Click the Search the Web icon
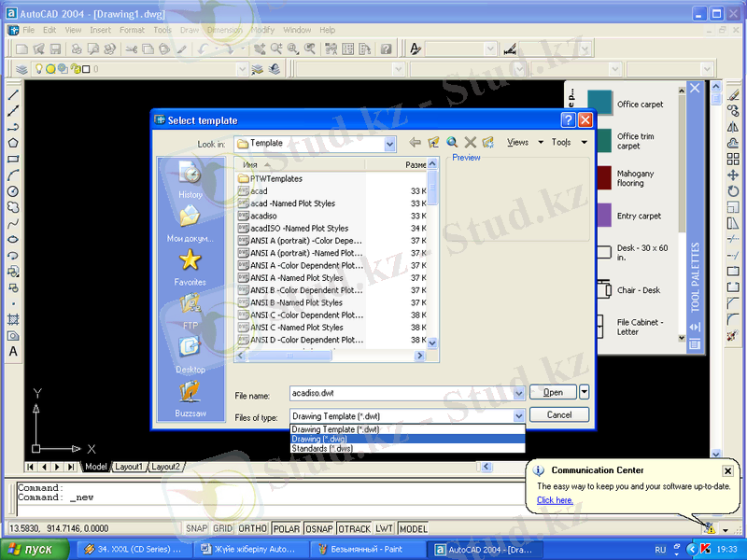 [452, 143]
